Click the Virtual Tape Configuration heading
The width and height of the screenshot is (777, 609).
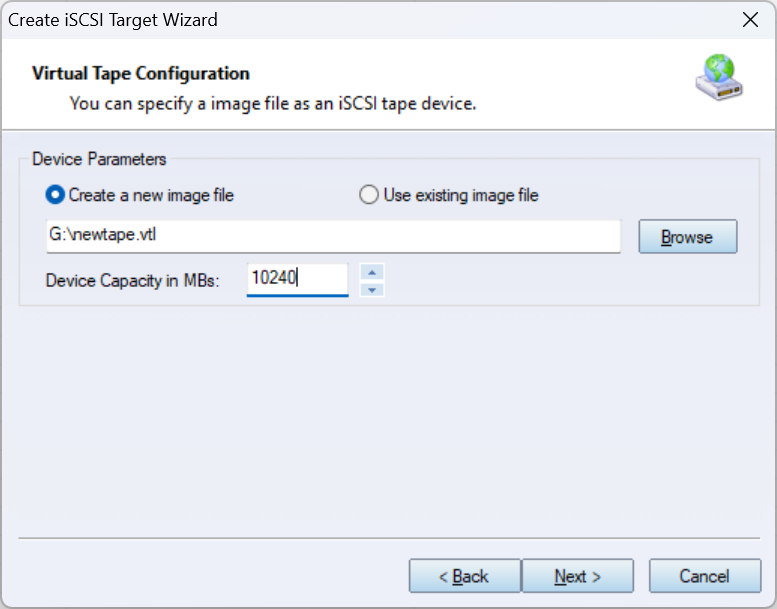[x=141, y=73]
